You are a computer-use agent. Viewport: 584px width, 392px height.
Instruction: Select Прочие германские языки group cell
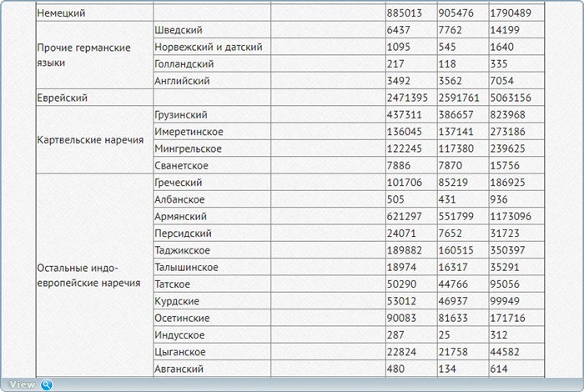94,55
